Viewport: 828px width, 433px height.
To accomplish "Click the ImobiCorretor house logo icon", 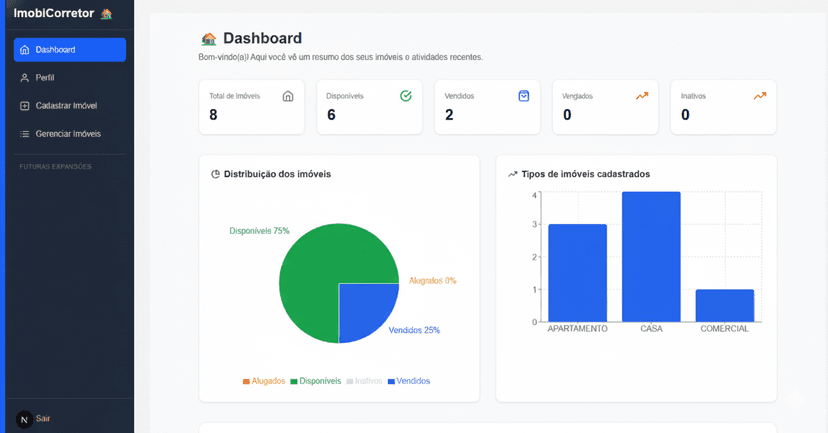I will pos(107,14).
